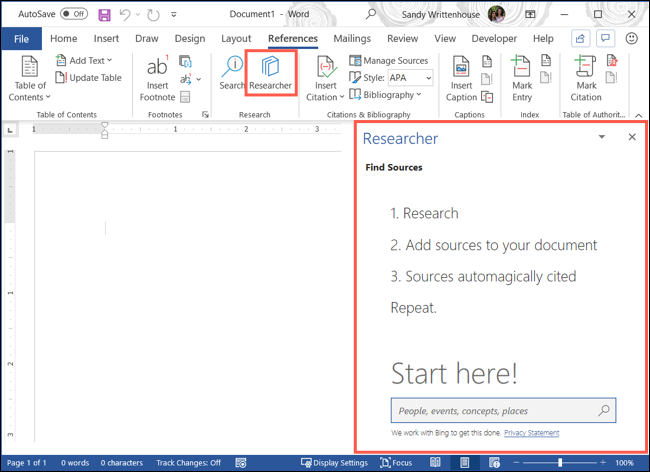
Task: Click Mark Citation
Action: tap(586, 79)
